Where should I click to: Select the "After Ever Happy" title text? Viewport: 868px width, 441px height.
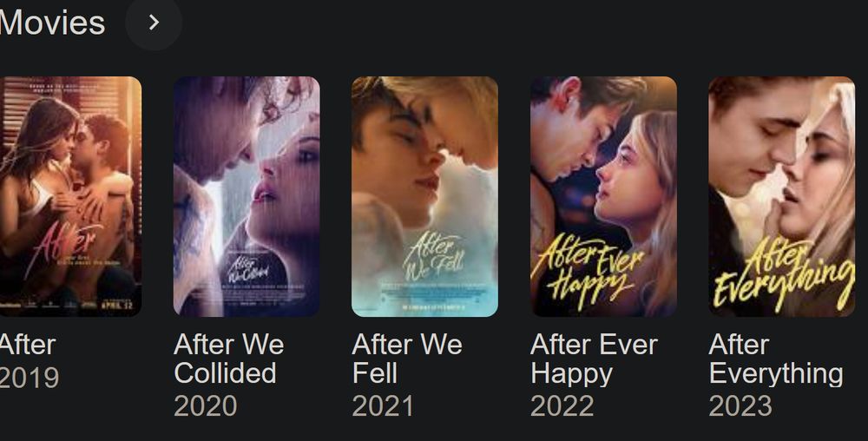[594, 359]
